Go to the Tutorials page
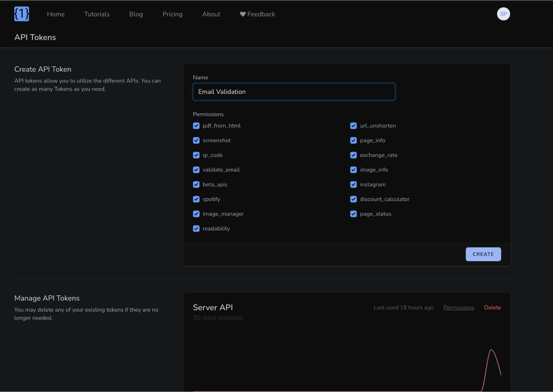Screen dimensions: 553x392 [x=97, y=14]
